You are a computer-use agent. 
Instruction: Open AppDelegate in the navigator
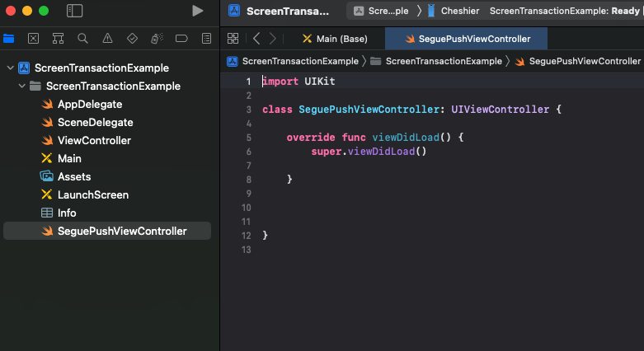coord(90,105)
